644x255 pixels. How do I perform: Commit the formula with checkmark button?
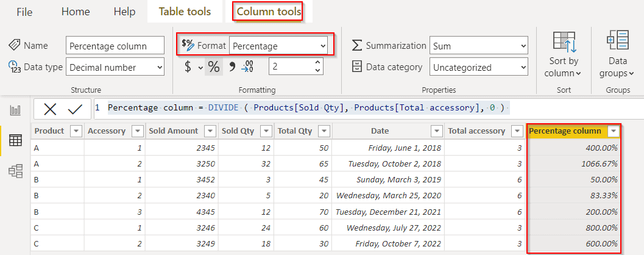pos(75,109)
